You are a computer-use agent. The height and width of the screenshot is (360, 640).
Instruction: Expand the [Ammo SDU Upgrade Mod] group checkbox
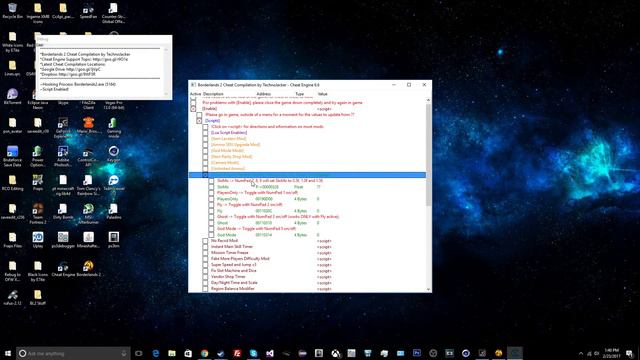coord(205,144)
